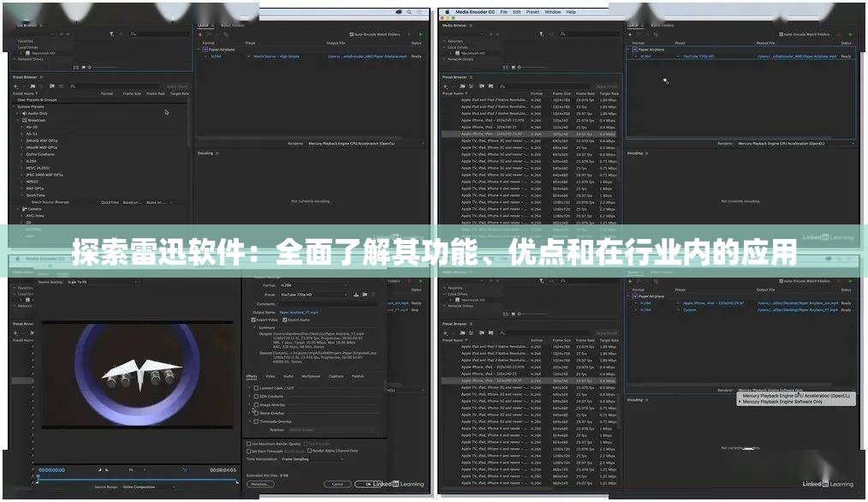Open the Preset menu in top-right menu bar
The width and height of the screenshot is (868, 502).
click(x=532, y=12)
